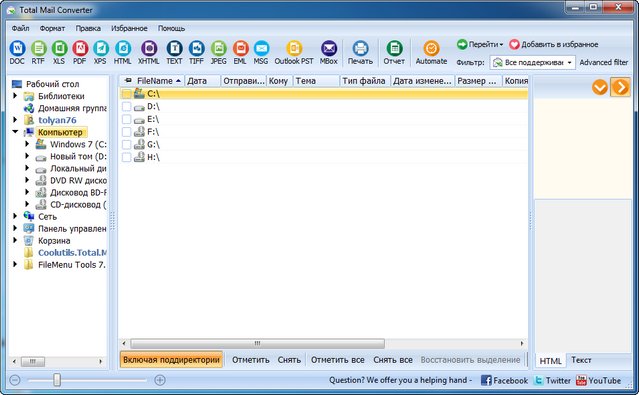Open the Правка menu

[x=88, y=28]
